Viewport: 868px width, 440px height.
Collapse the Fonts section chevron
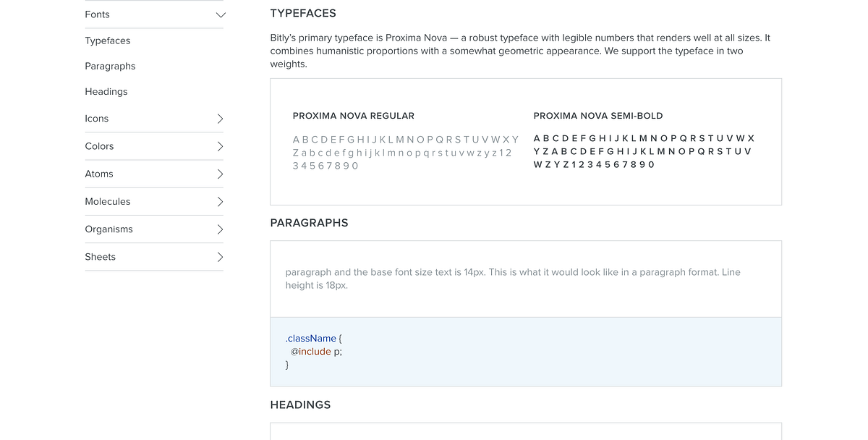point(221,14)
